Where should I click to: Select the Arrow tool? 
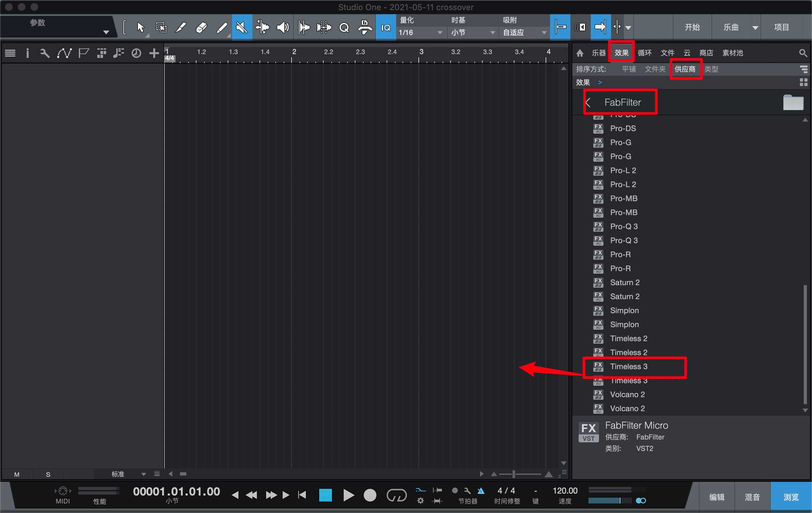pyautogui.click(x=141, y=27)
